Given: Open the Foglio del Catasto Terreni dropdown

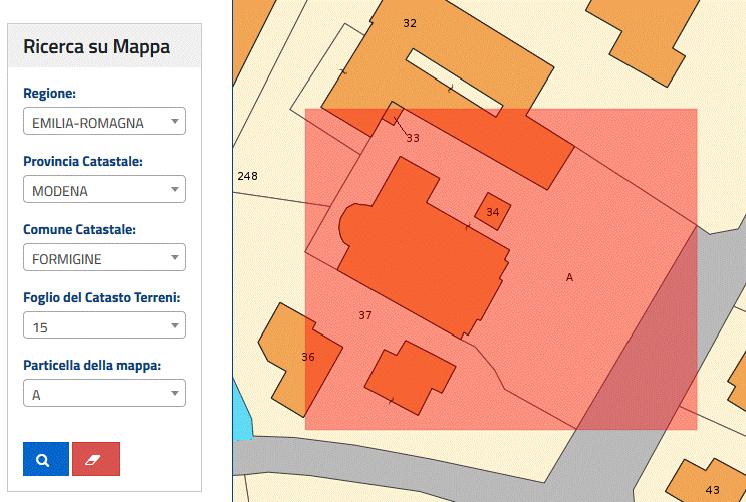Looking at the screenshot, I should pos(104,325).
